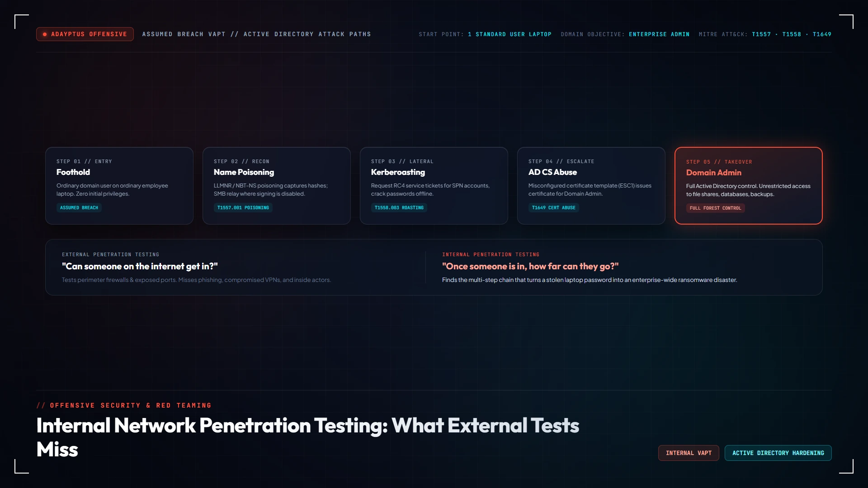The image size is (868, 488).
Task: Click the ASSUMED BREACH tag
Action: point(79,208)
